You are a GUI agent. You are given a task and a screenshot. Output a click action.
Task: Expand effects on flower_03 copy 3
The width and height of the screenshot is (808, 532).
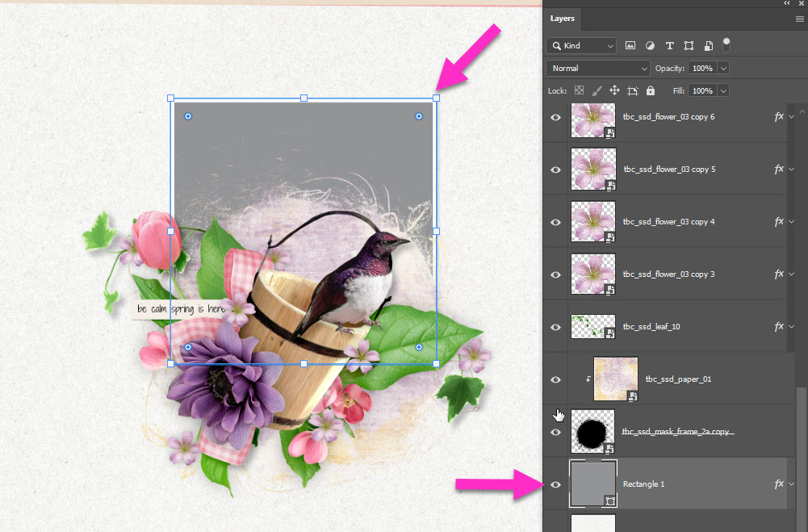[x=792, y=274]
